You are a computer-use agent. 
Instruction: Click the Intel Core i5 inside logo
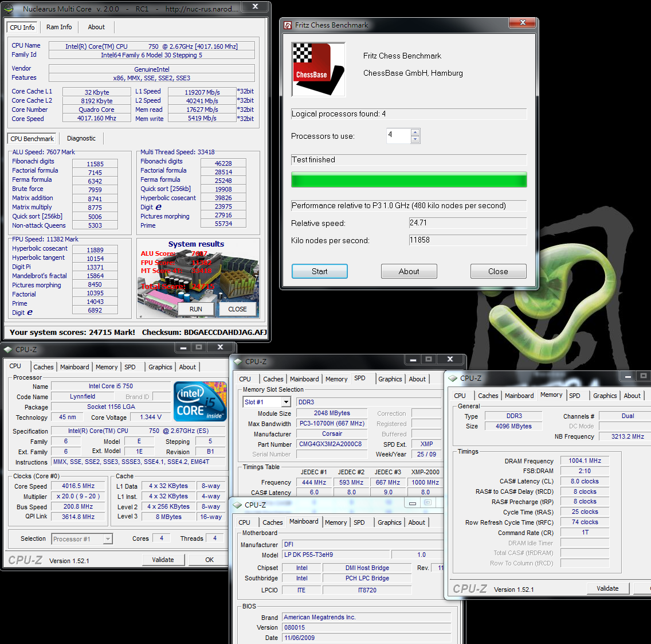coord(200,401)
